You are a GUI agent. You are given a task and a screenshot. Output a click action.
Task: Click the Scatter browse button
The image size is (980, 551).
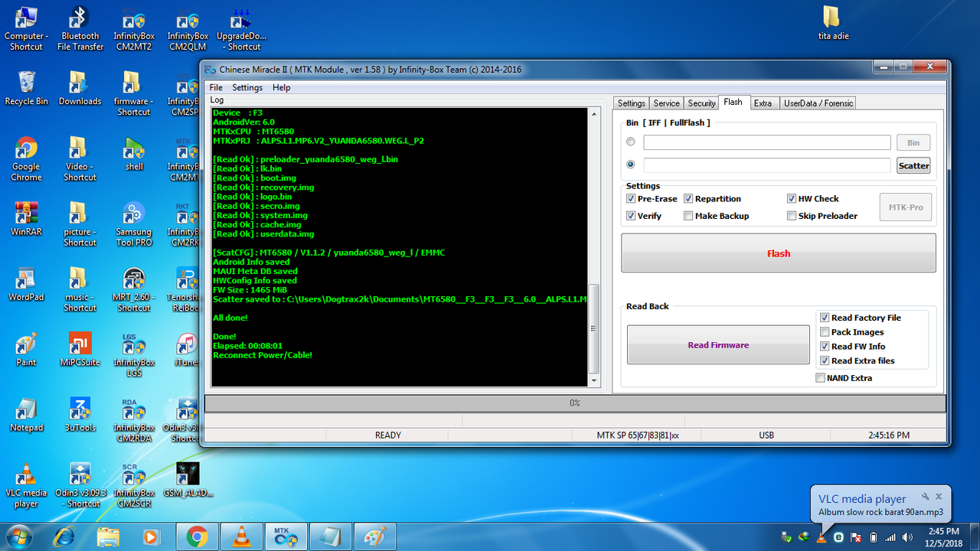click(x=913, y=165)
